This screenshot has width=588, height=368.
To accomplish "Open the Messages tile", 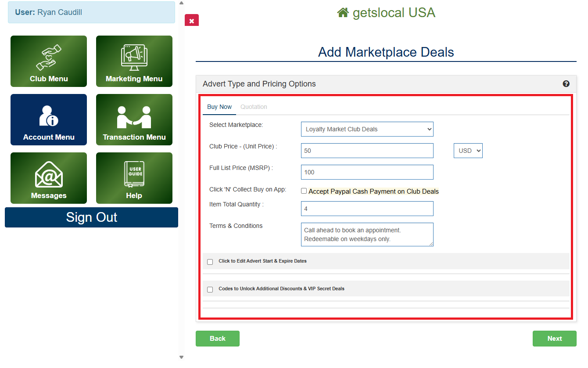I will pos(49,178).
